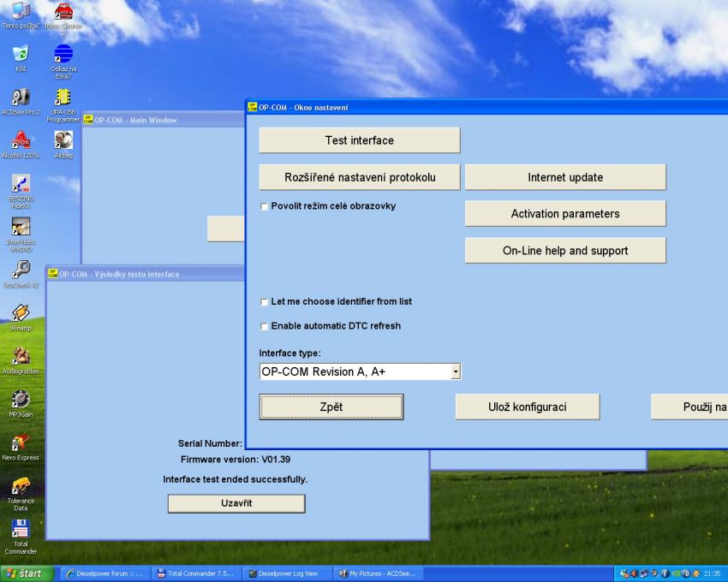Launch Total Commander from the desktop
The height and width of the screenshot is (582, 728).
(x=21, y=537)
